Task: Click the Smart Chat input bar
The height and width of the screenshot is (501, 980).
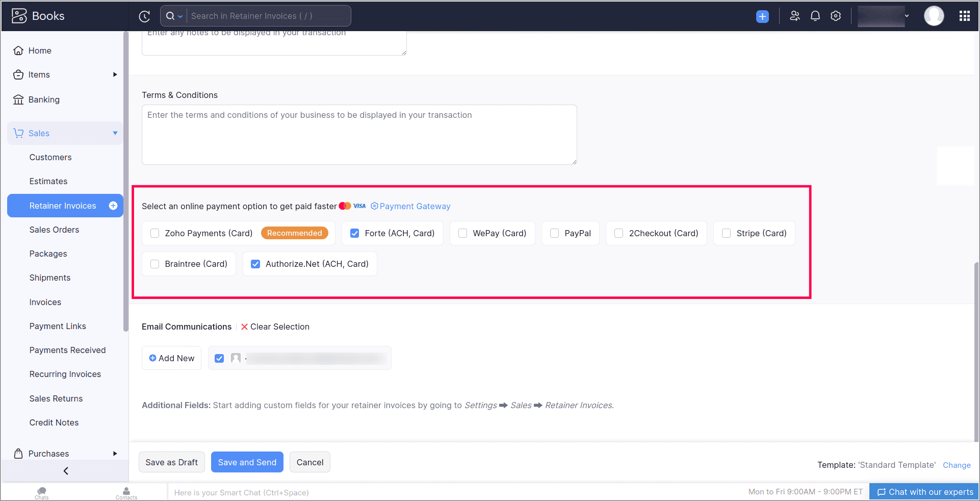Action: 454,492
